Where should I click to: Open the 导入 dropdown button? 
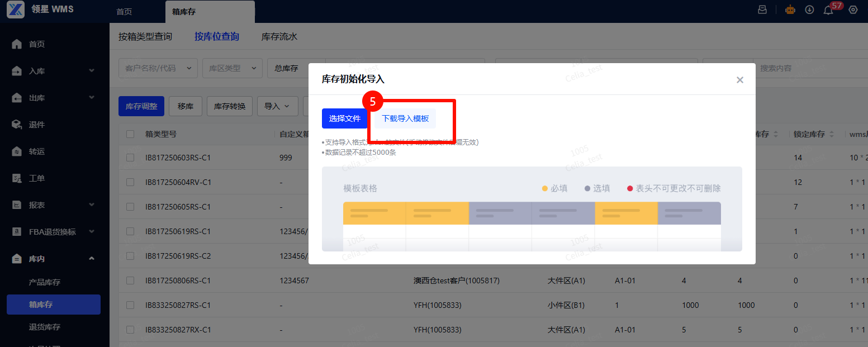277,106
